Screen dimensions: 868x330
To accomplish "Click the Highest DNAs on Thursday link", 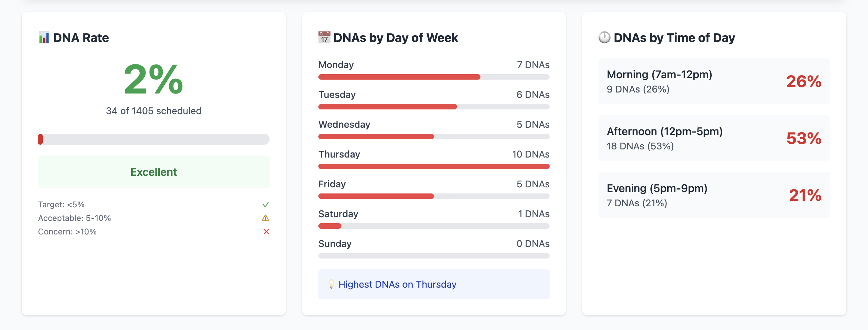I will click(398, 284).
